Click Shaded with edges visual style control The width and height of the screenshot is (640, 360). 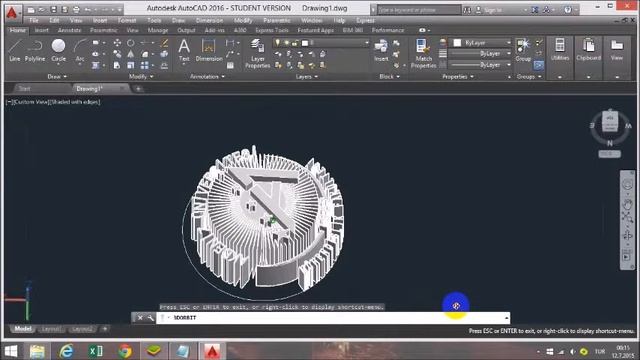pyautogui.click(x=75, y=102)
